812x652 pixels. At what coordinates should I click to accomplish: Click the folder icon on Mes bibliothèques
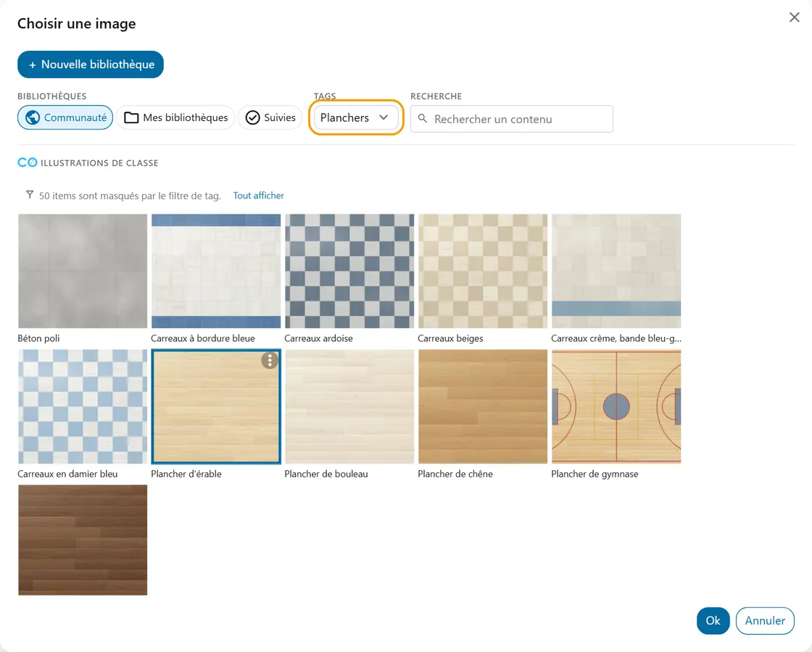click(131, 117)
